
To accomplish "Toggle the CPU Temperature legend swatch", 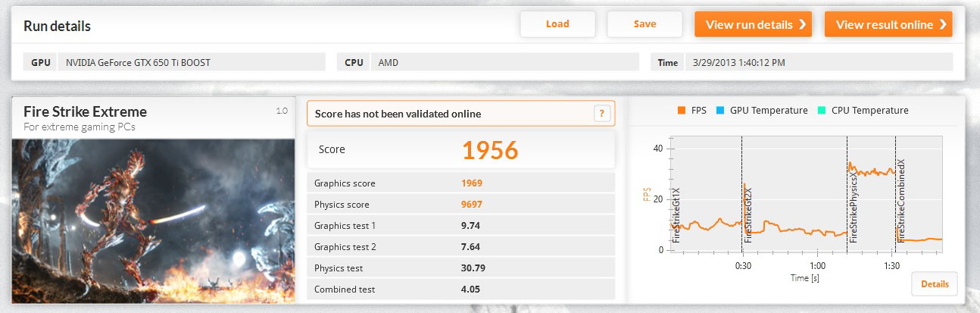I will tap(822, 111).
